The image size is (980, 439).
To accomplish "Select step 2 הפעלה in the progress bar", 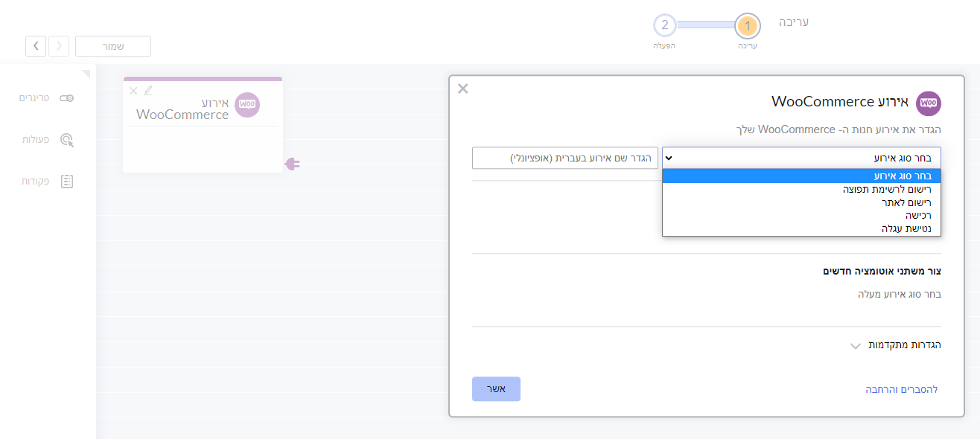I will (x=665, y=25).
